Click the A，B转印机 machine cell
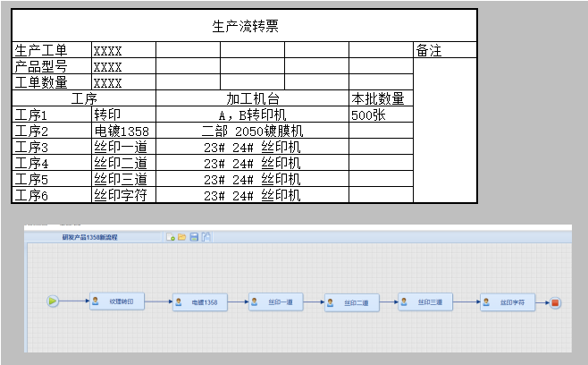The height and width of the screenshot is (365, 588). 252,115
